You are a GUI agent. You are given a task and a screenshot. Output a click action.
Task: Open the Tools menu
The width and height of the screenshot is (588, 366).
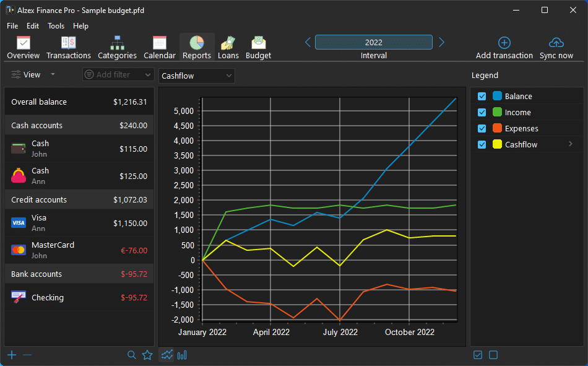[x=56, y=26]
